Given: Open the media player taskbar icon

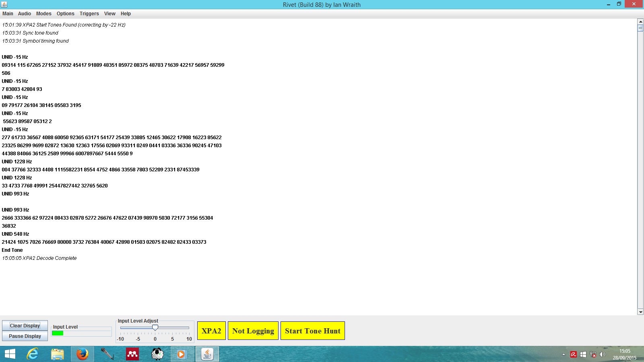Looking at the screenshot, I should (182, 354).
